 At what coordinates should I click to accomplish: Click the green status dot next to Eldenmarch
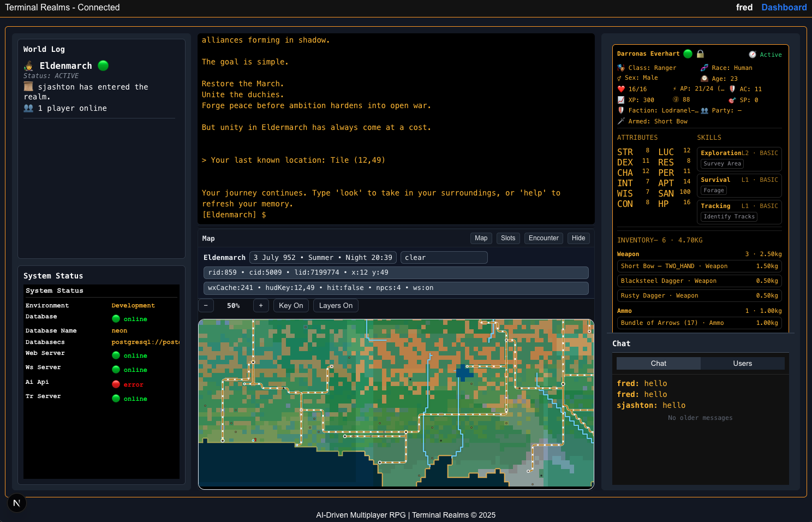pos(103,66)
